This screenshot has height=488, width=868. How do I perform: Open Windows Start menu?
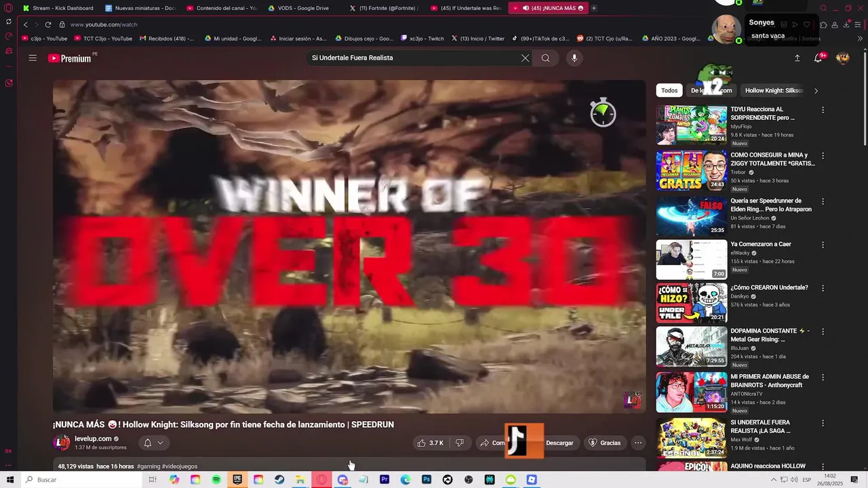point(10,480)
